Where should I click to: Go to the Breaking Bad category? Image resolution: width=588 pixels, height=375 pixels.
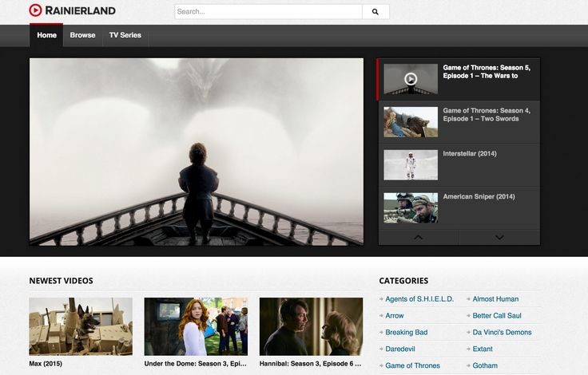tap(406, 333)
